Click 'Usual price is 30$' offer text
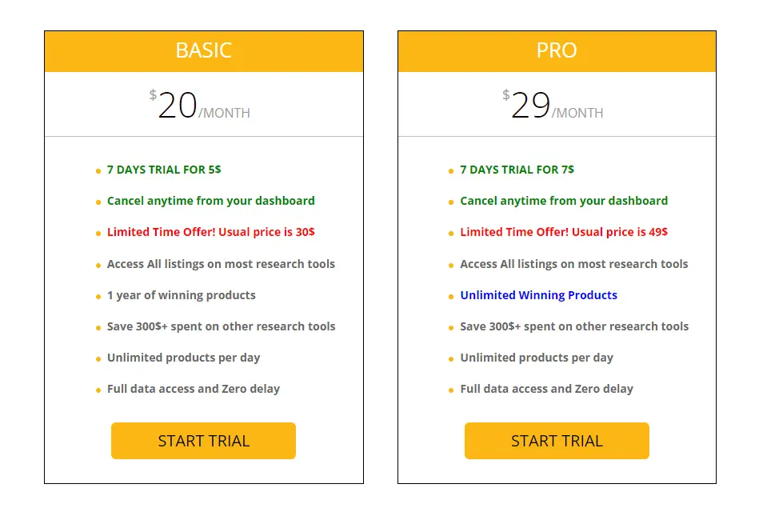The width and height of the screenshot is (775, 532). (x=266, y=232)
